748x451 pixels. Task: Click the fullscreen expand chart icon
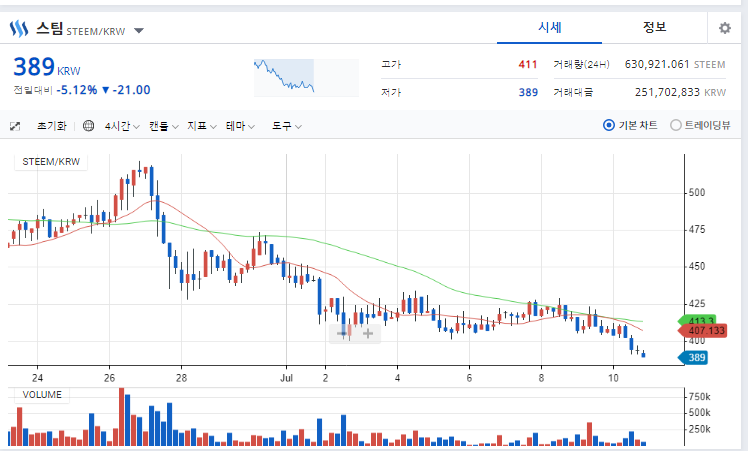tap(15, 126)
